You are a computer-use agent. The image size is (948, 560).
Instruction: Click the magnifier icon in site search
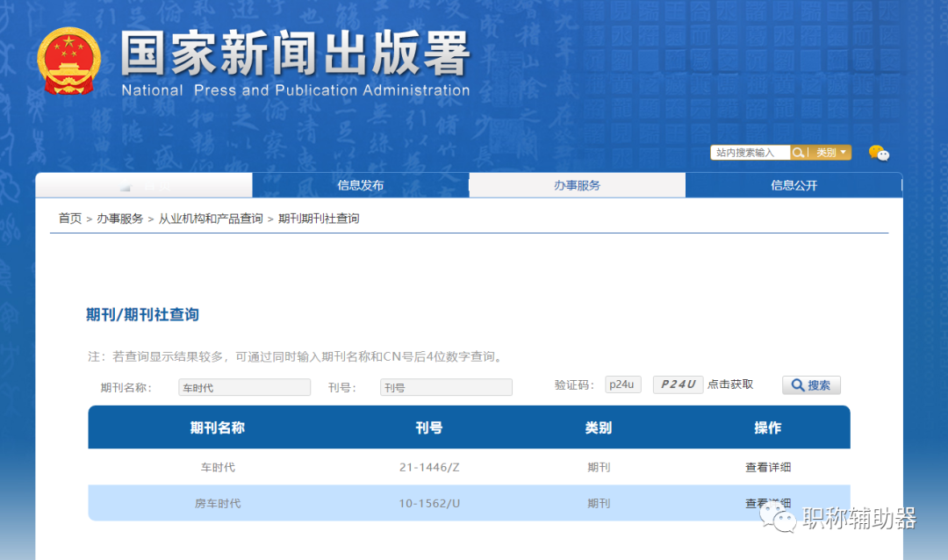pyautogui.click(x=799, y=151)
